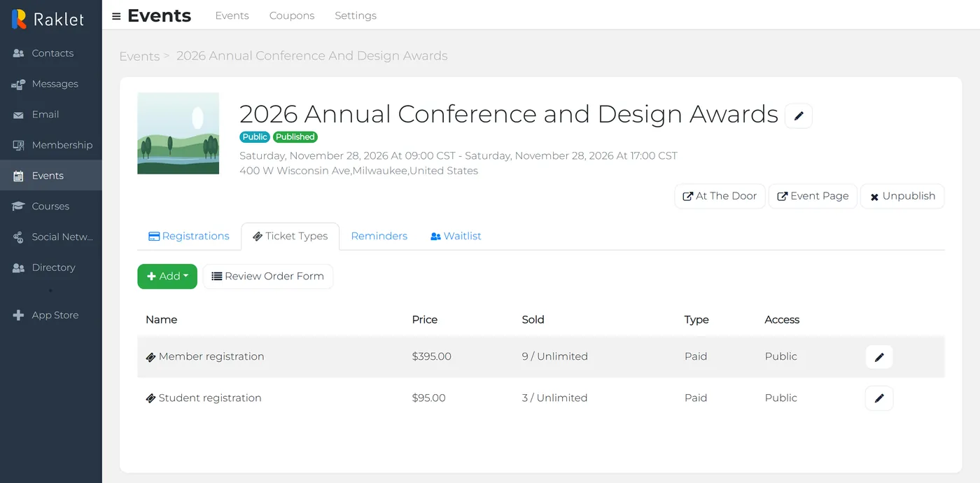The width and height of the screenshot is (980, 483).
Task: Click the event landscape thumbnail image
Action: [178, 133]
